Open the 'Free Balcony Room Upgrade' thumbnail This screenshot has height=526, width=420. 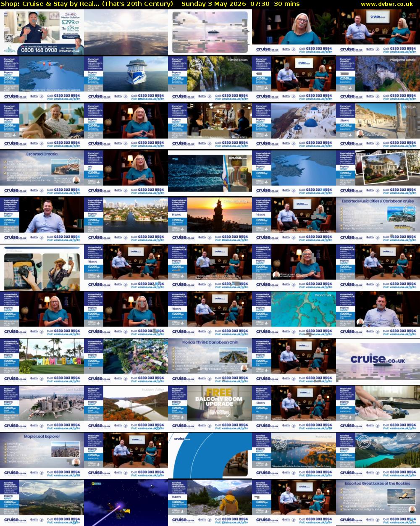[210, 409]
